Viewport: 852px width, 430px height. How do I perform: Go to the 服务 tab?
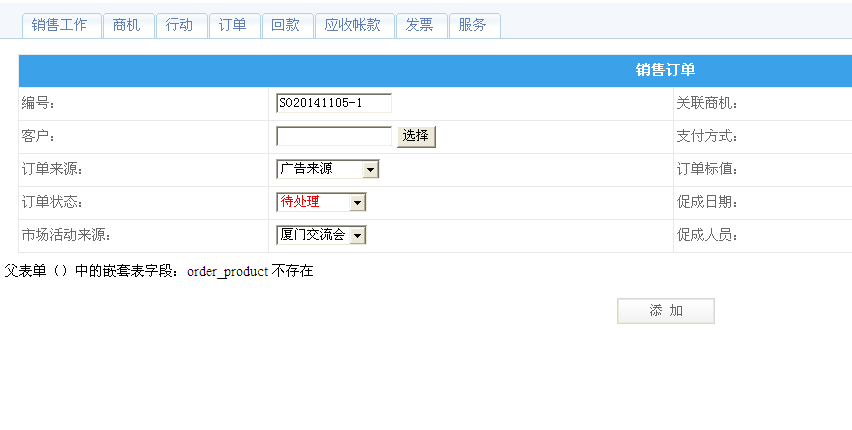pyautogui.click(x=474, y=26)
